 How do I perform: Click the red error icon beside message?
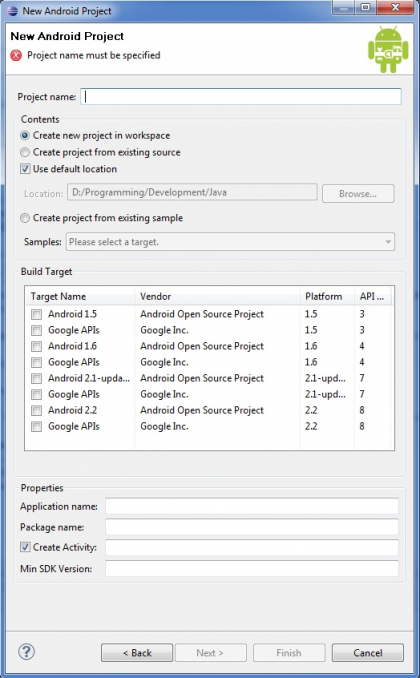(16, 55)
